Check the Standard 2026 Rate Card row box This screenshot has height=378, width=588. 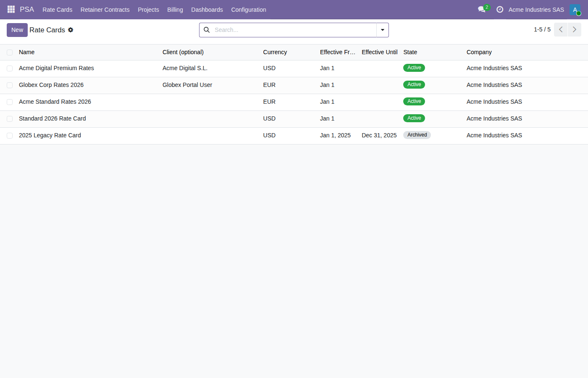click(x=10, y=119)
